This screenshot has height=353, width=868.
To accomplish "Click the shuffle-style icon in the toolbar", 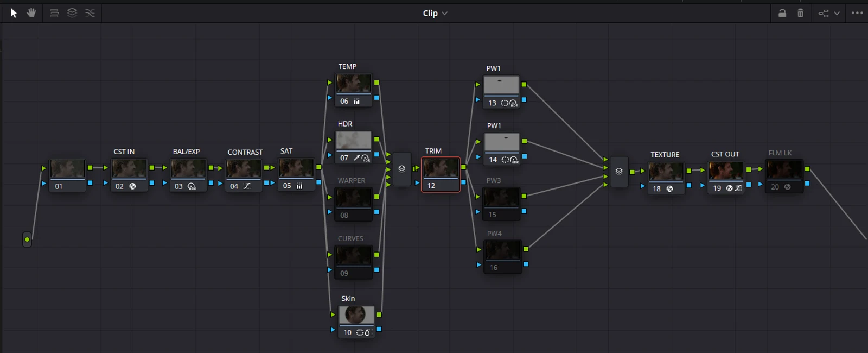I will 90,12.
